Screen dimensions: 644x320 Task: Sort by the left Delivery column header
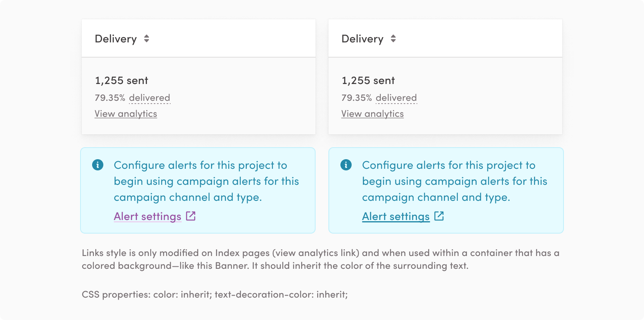tap(116, 39)
